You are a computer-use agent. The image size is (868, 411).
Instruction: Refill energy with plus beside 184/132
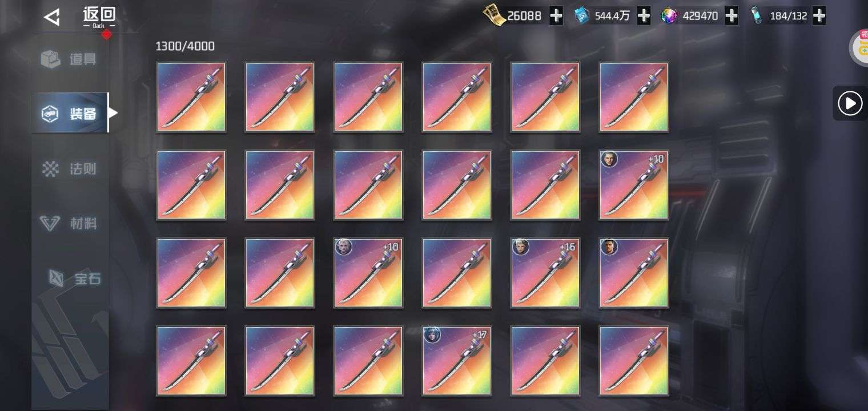point(819,16)
